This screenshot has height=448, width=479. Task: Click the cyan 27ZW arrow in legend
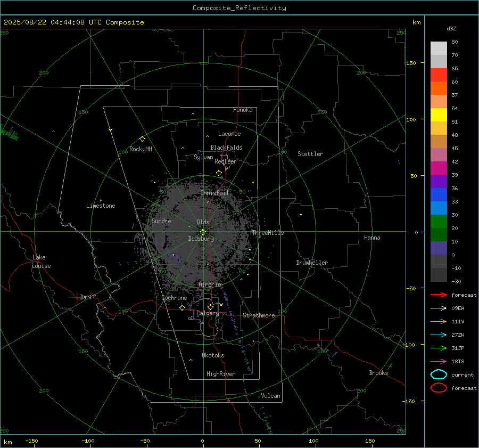(x=439, y=335)
